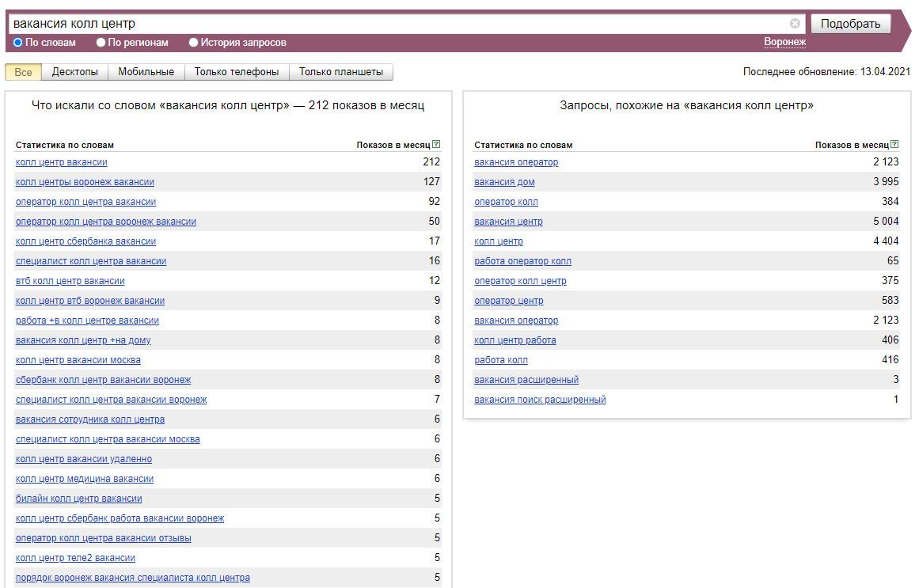Clear the search field with X icon
Viewport: 919px width, 588px height.
[795, 24]
